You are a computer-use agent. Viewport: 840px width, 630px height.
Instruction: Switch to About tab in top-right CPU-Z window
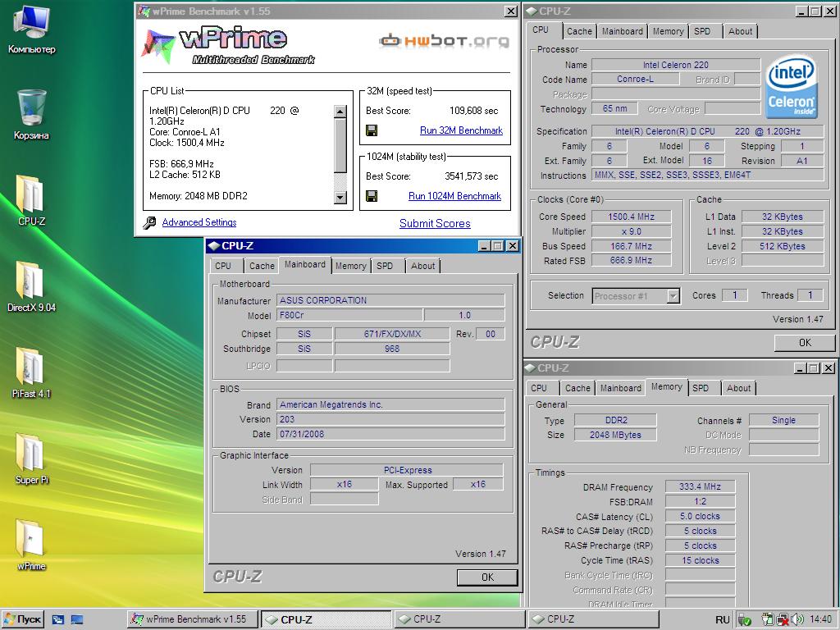coord(741,31)
